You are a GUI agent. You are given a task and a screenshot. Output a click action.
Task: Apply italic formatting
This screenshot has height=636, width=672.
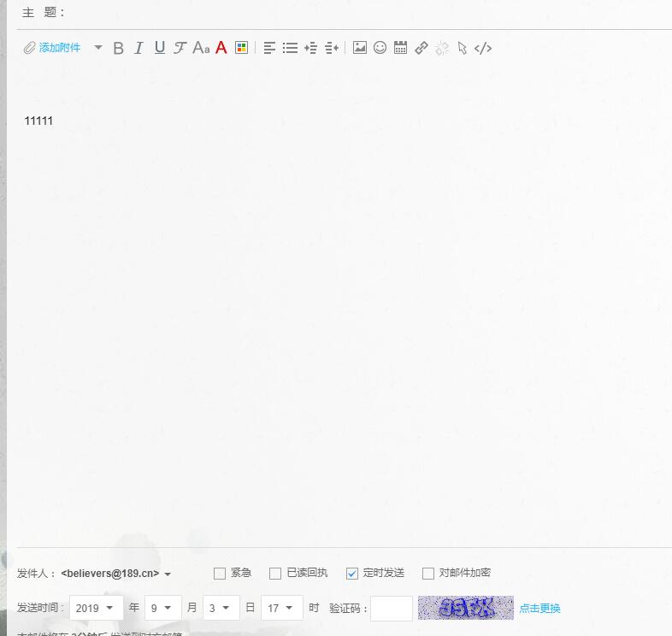point(139,48)
